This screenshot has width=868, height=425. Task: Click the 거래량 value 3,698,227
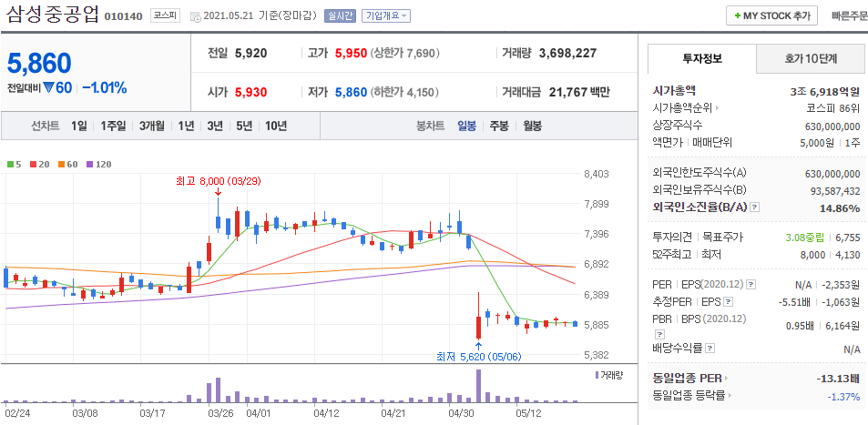568,54
